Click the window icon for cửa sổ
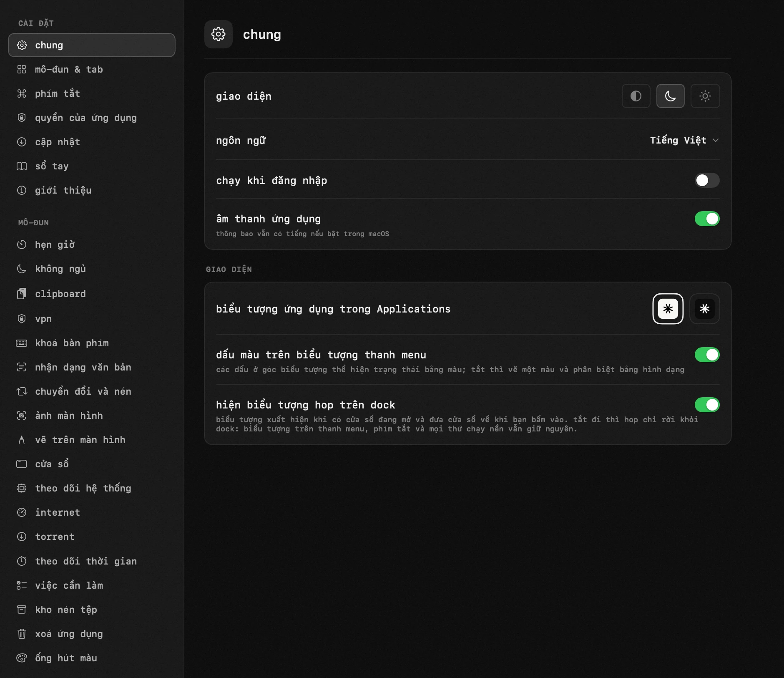This screenshot has width=784, height=678. [22, 464]
